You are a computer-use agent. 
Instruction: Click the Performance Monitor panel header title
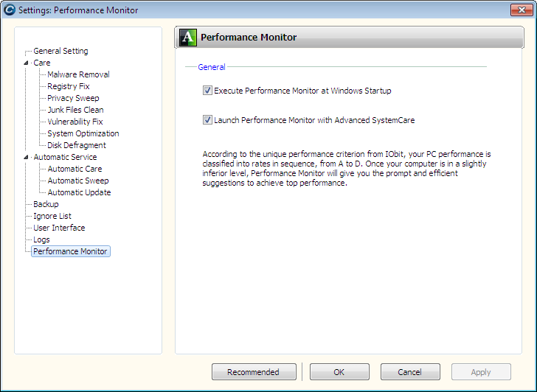pos(249,38)
